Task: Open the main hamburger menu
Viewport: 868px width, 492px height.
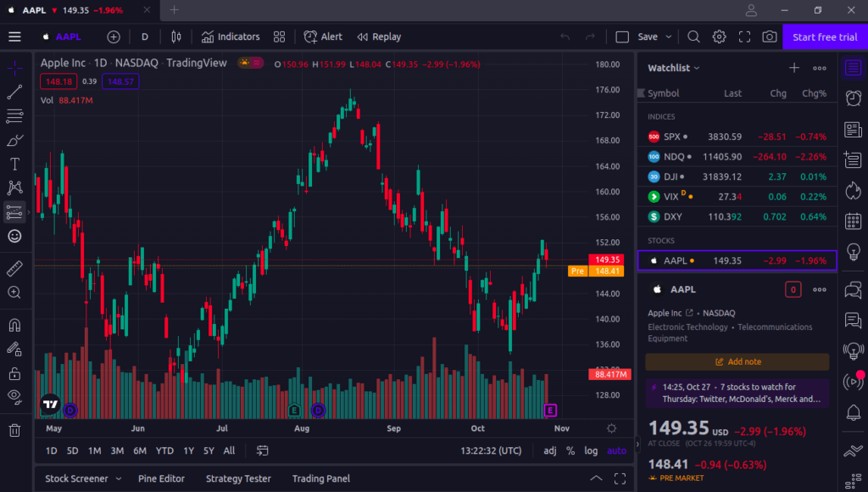Action: (14, 36)
